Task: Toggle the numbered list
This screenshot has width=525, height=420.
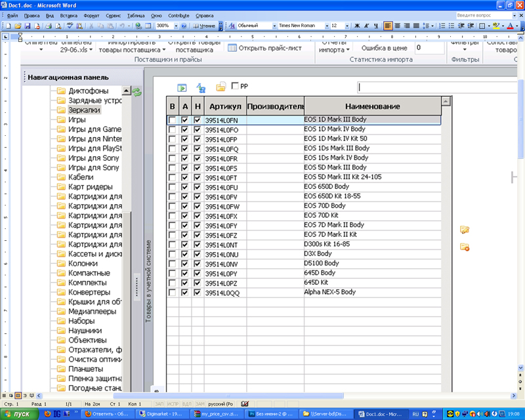Action: (x=442, y=26)
